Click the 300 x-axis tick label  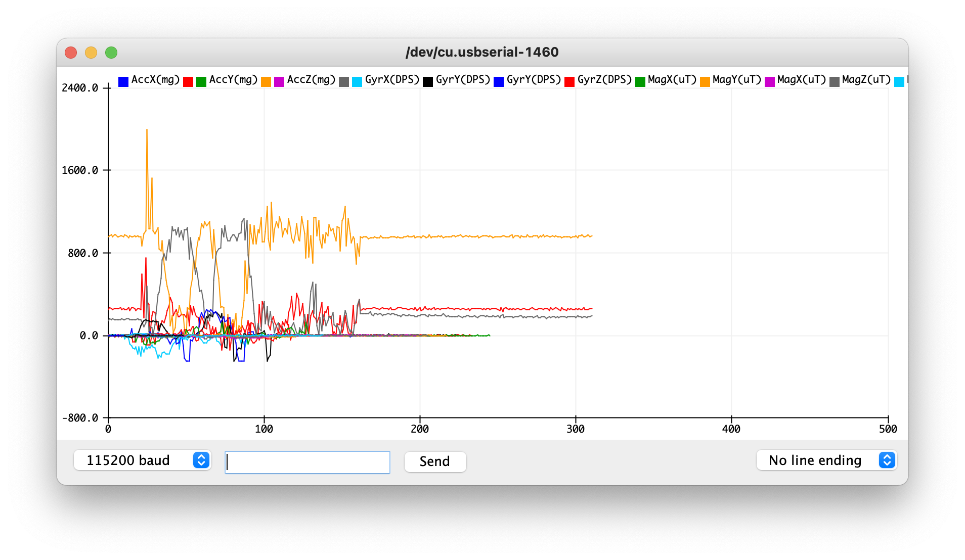point(576,429)
